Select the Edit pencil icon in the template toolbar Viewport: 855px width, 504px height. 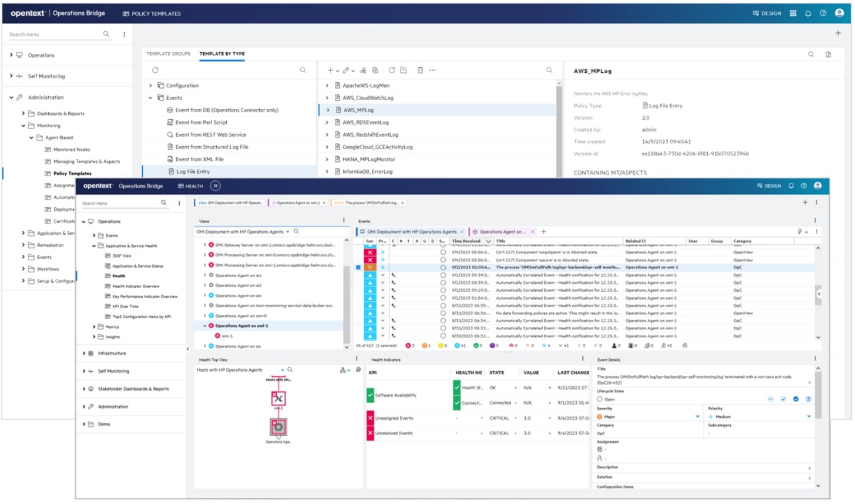click(x=345, y=70)
